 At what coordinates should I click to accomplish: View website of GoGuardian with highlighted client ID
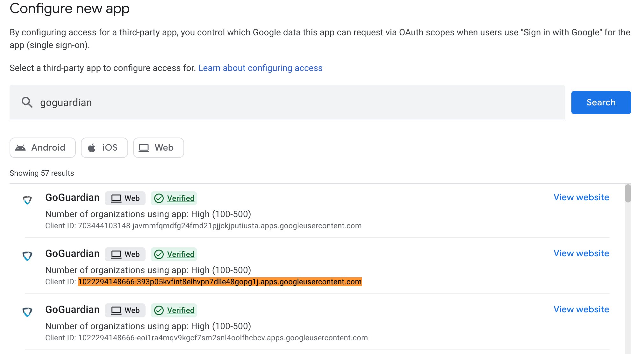pos(581,253)
